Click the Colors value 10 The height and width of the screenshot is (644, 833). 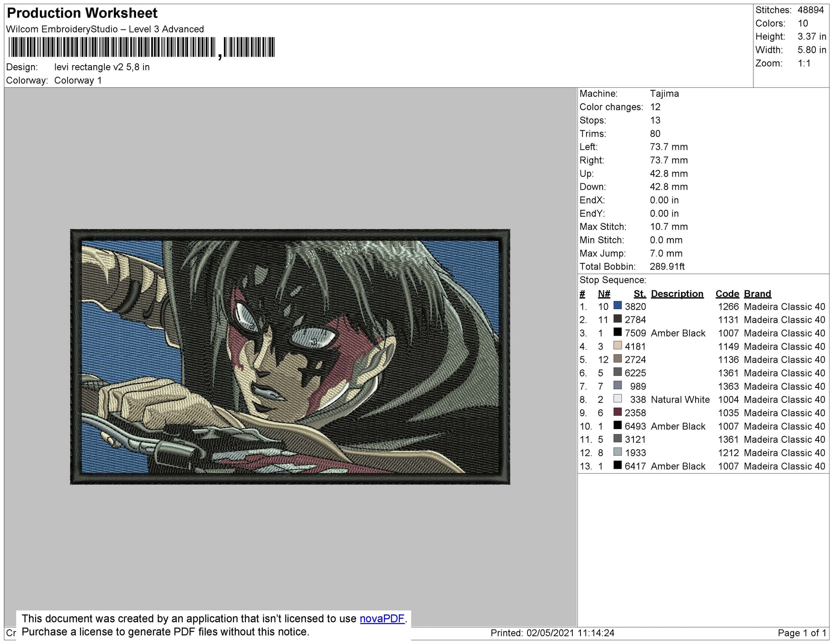pyautogui.click(x=803, y=24)
